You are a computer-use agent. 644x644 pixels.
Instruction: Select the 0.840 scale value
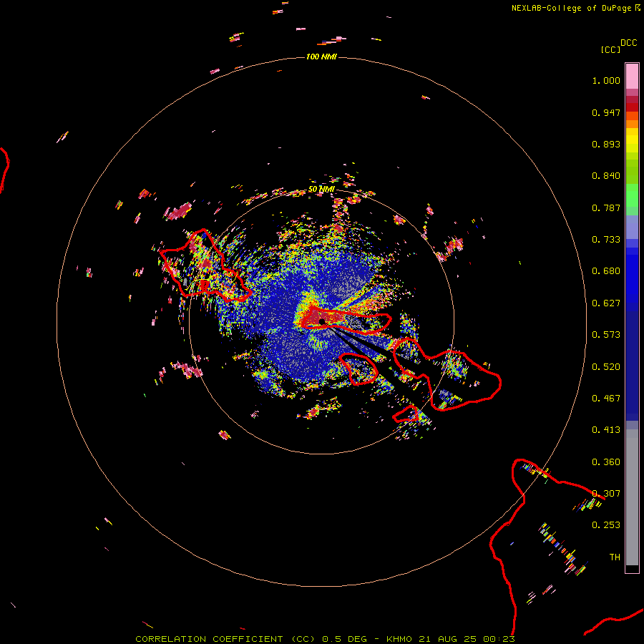(x=606, y=176)
